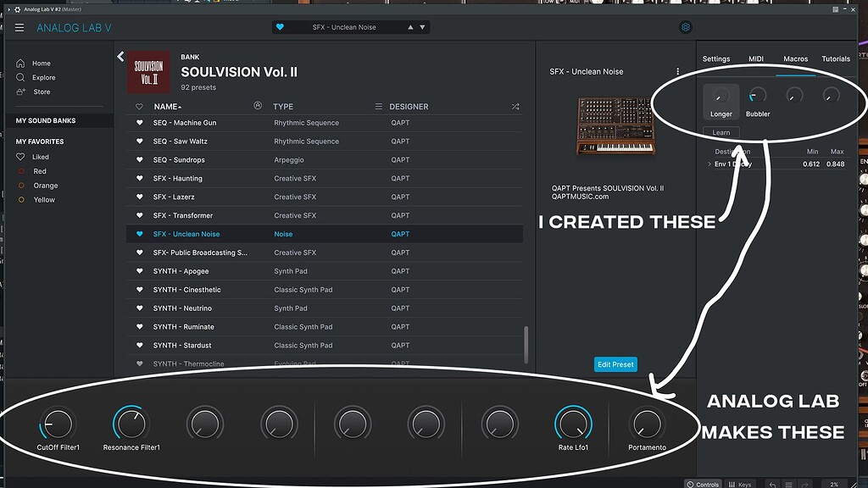The image size is (868, 488).
Task: Filter by liked using header heart icon
Action: tap(140, 107)
